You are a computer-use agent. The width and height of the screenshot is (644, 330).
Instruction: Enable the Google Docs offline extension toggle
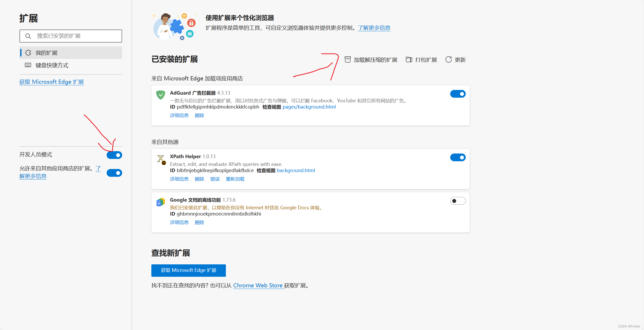pos(457,201)
